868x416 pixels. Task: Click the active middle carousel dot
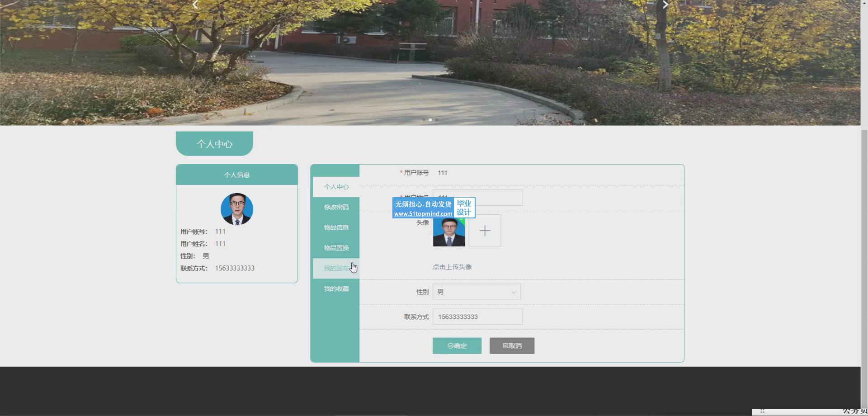(x=430, y=120)
